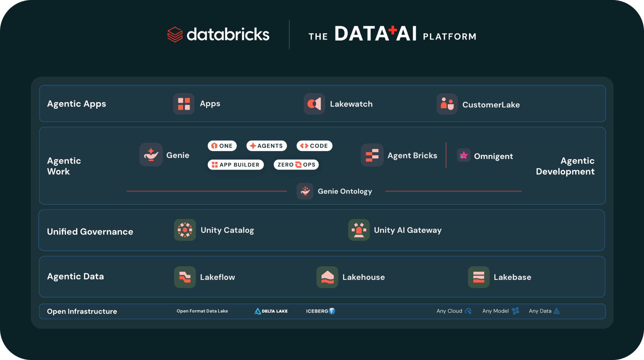The image size is (644, 360).
Task: Click the Databricks logo icon
Action: [x=175, y=34]
